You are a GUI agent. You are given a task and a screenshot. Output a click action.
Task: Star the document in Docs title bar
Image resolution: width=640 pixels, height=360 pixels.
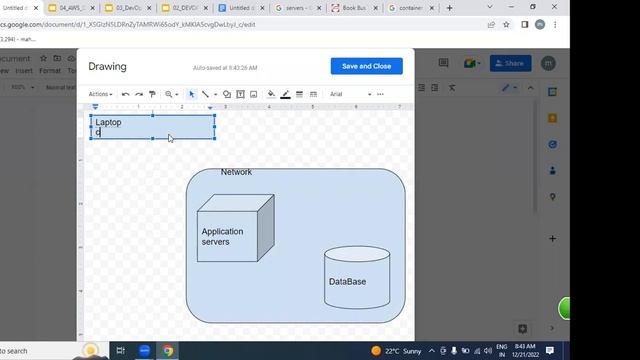tap(43, 58)
